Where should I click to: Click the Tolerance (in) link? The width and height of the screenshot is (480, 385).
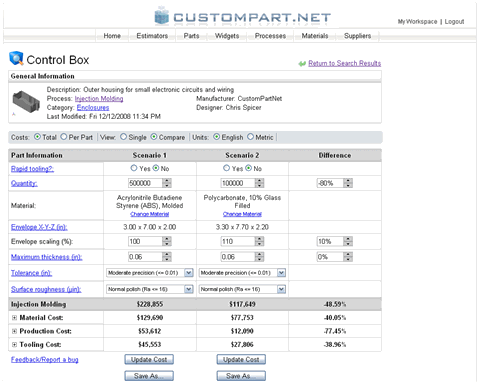tap(31, 273)
